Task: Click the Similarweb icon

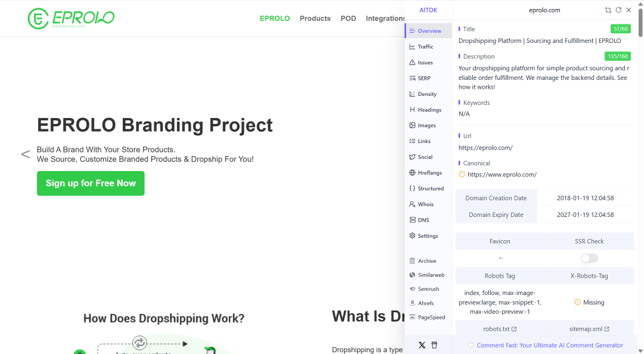Action: coord(413,275)
